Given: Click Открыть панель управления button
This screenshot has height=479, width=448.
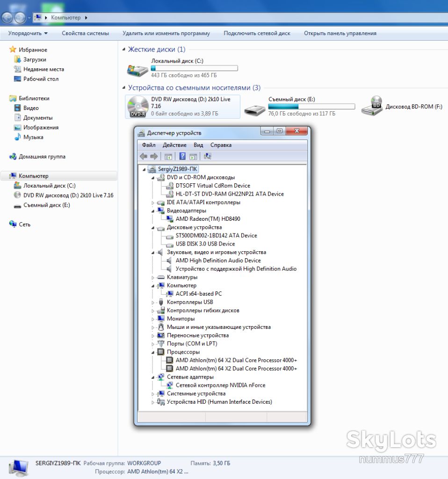Looking at the screenshot, I should (340, 33).
